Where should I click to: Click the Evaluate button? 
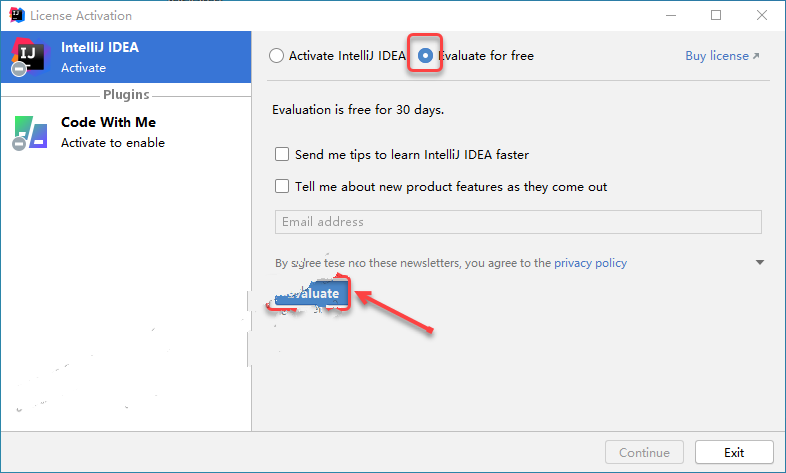click(311, 294)
